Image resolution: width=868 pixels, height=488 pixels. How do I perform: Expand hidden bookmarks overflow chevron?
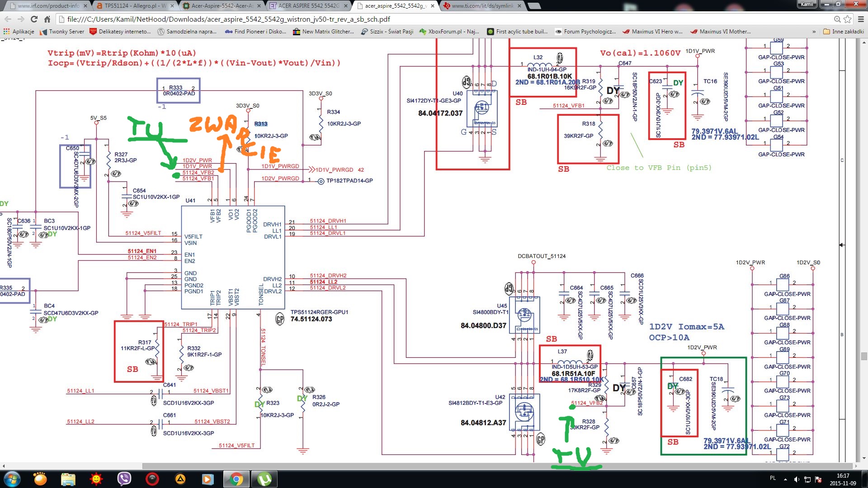(x=814, y=32)
